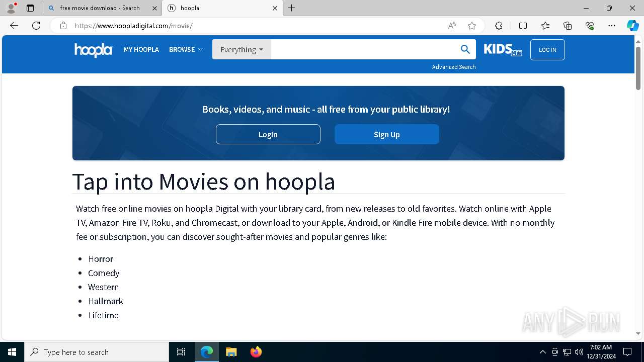Image resolution: width=644 pixels, height=362 pixels.
Task: Open browser Collections
Action: (568, 26)
